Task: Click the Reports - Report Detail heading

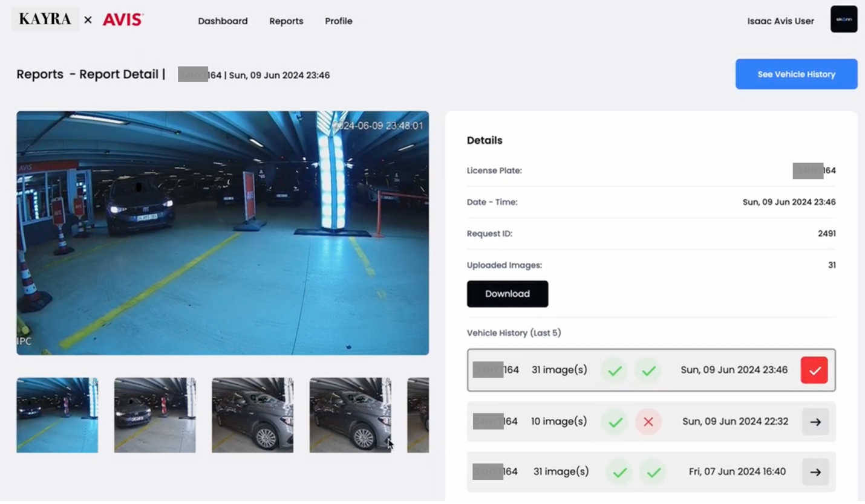Action: [91, 74]
